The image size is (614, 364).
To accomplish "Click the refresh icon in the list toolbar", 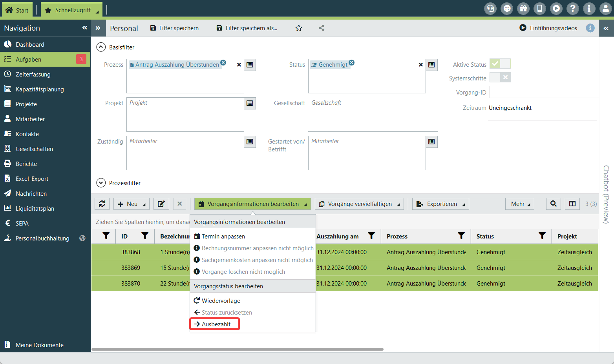I will tap(102, 204).
